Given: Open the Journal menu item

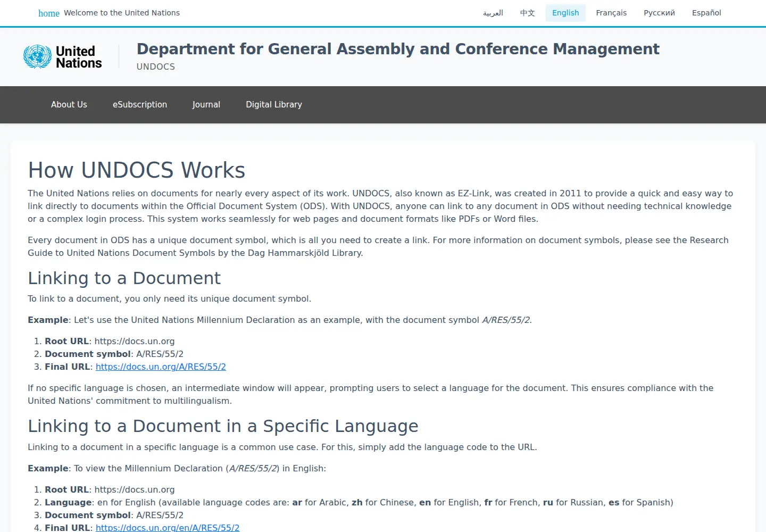Looking at the screenshot, I should coord(206,105).
